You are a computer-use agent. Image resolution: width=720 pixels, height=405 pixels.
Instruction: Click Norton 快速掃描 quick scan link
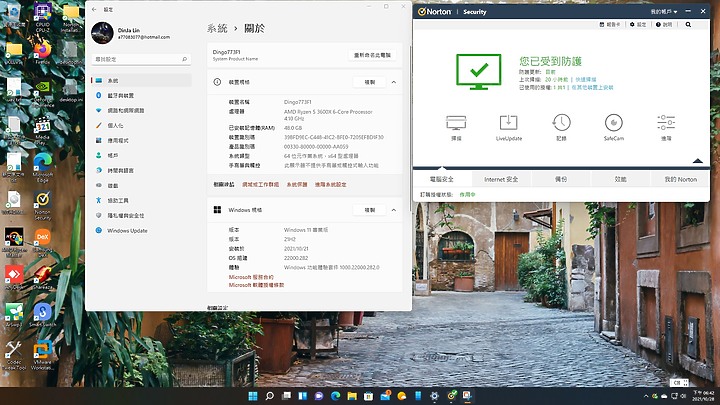586,79
